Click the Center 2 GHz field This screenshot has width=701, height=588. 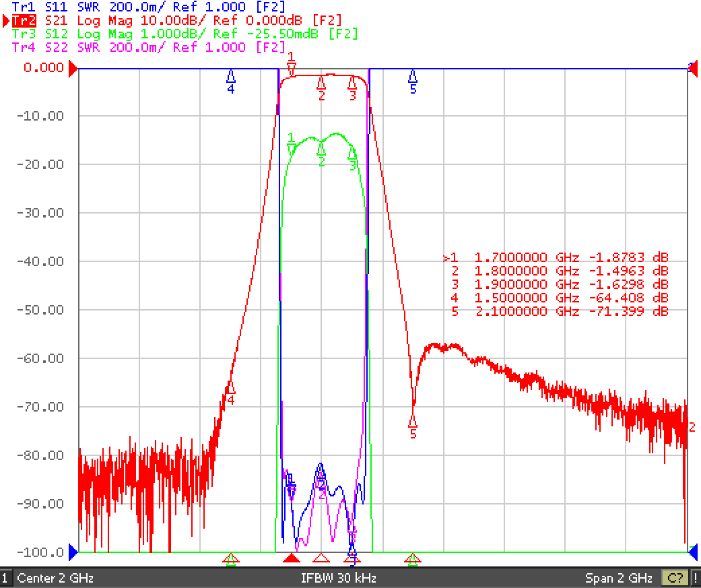click(x=55, y=578)
